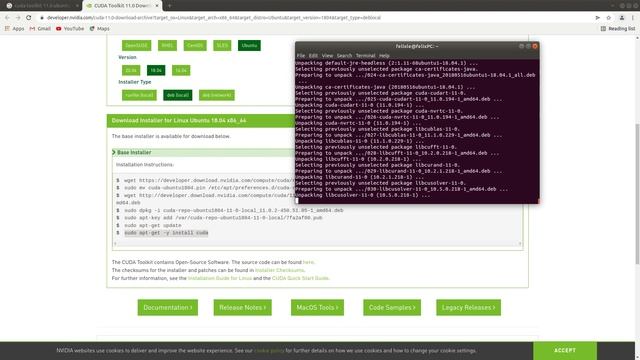Screen dimensions: 640x360
Task: Select deb (local) installer type
Action: click(x=178, y=95)
